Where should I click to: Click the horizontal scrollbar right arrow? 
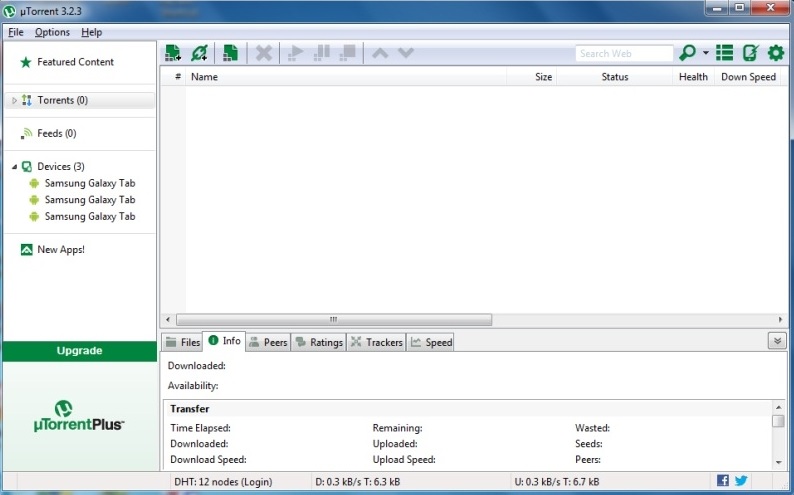coord(780,320)
